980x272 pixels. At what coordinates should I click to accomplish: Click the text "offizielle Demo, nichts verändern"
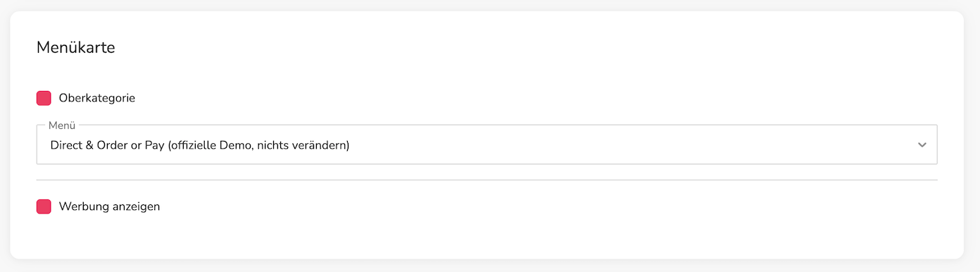click(x=260, y=145)
